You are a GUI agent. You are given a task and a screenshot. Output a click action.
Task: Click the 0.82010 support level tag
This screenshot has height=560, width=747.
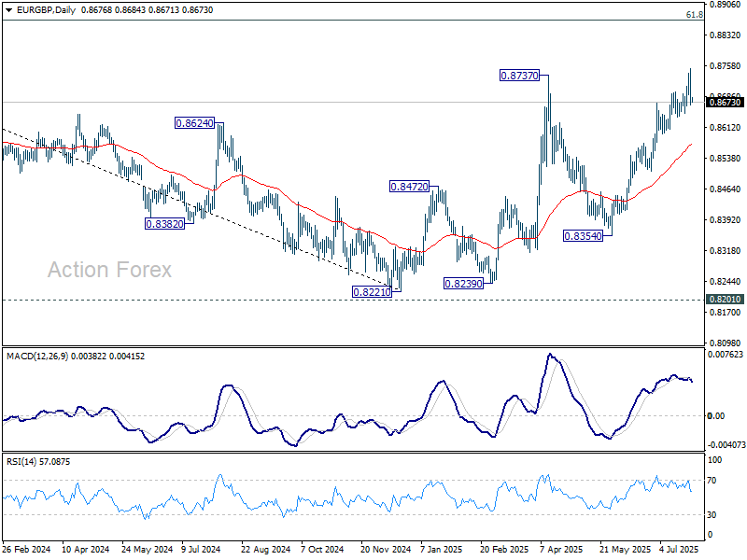click(x=725, y=300)
